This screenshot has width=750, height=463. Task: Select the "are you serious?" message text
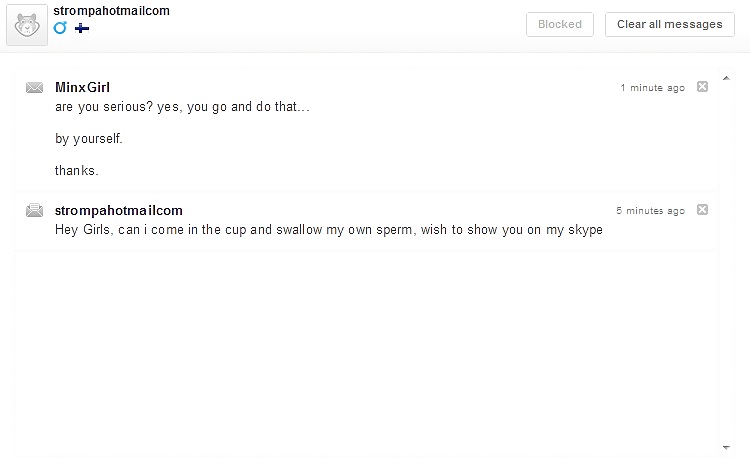182,107
